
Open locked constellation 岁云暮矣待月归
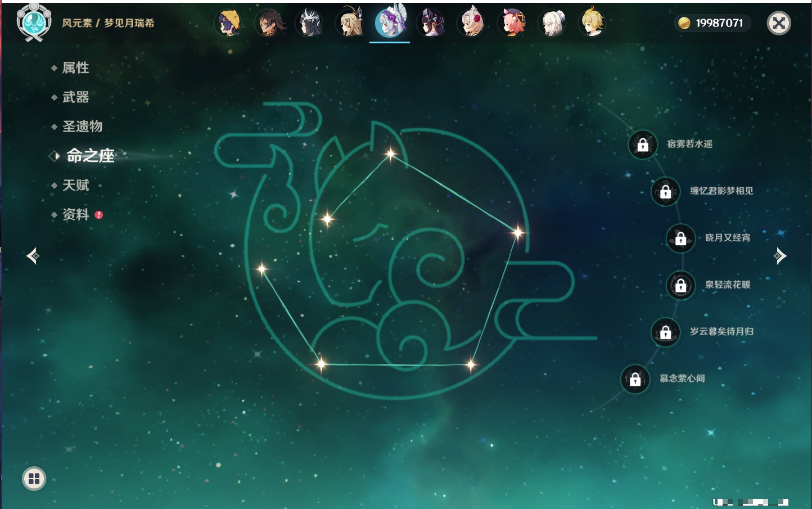665,332
